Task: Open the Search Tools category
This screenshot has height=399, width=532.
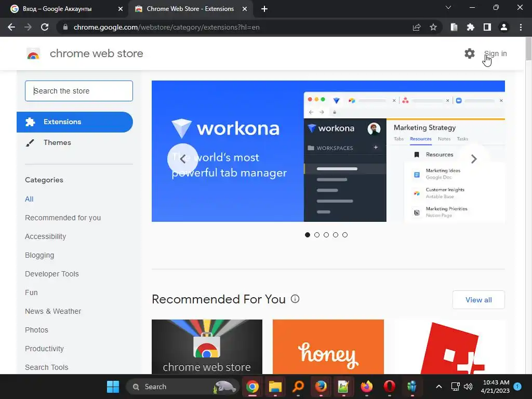Action: pyautogui.click(x=46, y=367)
